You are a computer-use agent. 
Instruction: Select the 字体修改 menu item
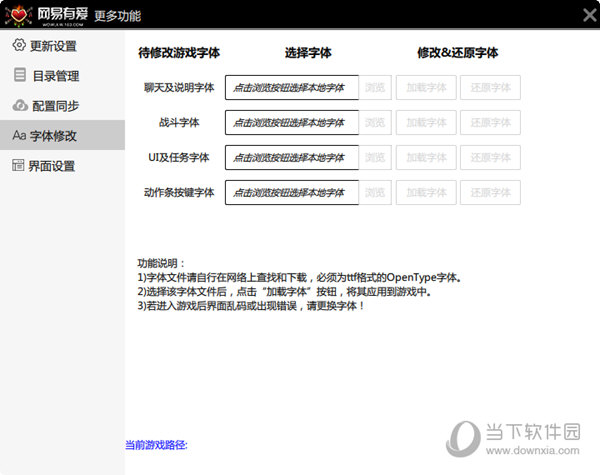pyautogui.click(x=62, y=135)
